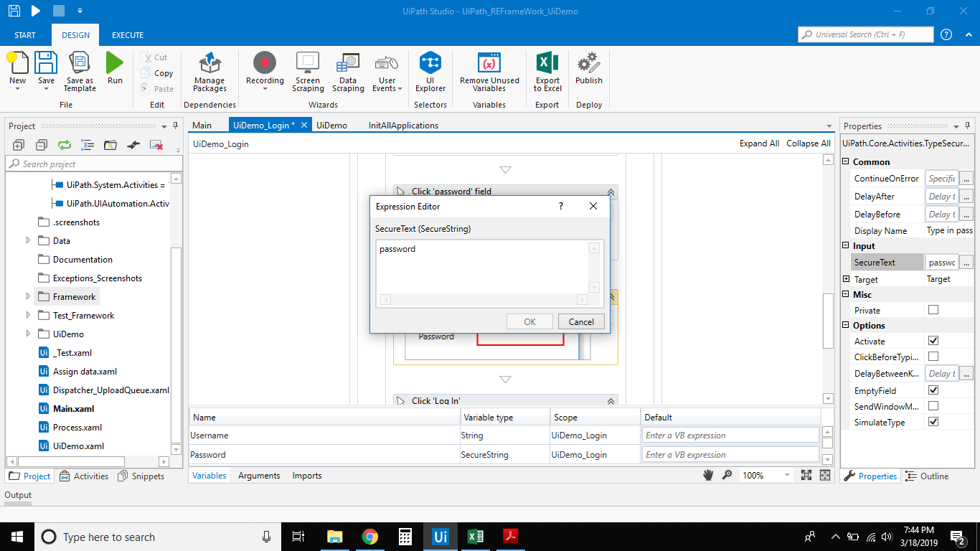Screen dimensions: 980x551
Task: Create a New workflow from the ribbon
Action: [x=17, y=69]
